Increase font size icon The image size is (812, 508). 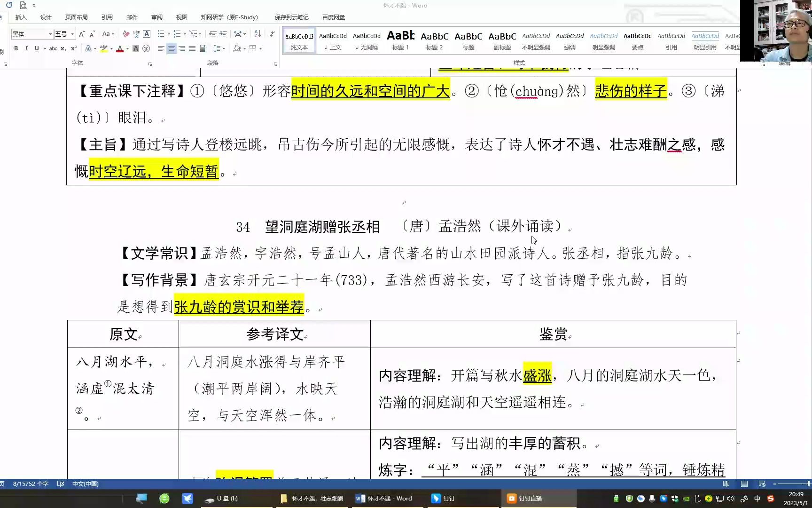pyautogui.click(x=82, y=34)
